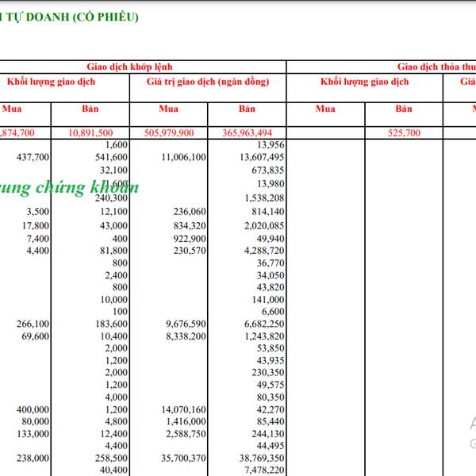Click the cell 17,800
The height and width of the screenshot is (476, 476).
[x=36, y=226]
